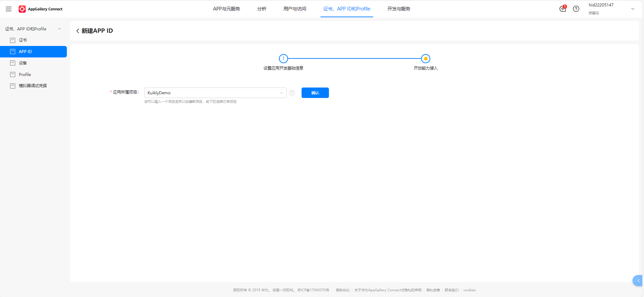Click the project field help tooltip icon
644x297 pixels.
click(x=292, y=93)
